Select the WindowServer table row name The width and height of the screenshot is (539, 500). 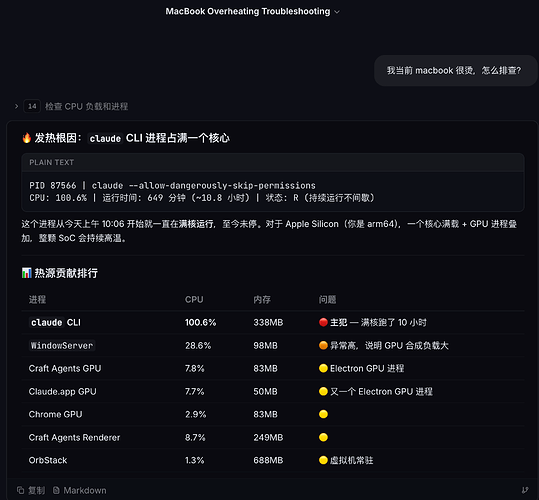coord(62,345)
